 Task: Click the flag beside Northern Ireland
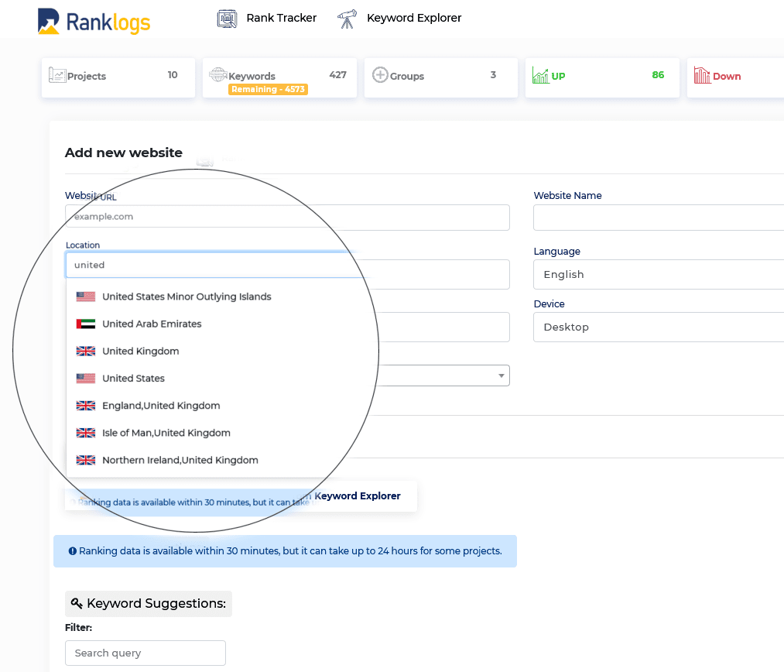click(85, 460)
